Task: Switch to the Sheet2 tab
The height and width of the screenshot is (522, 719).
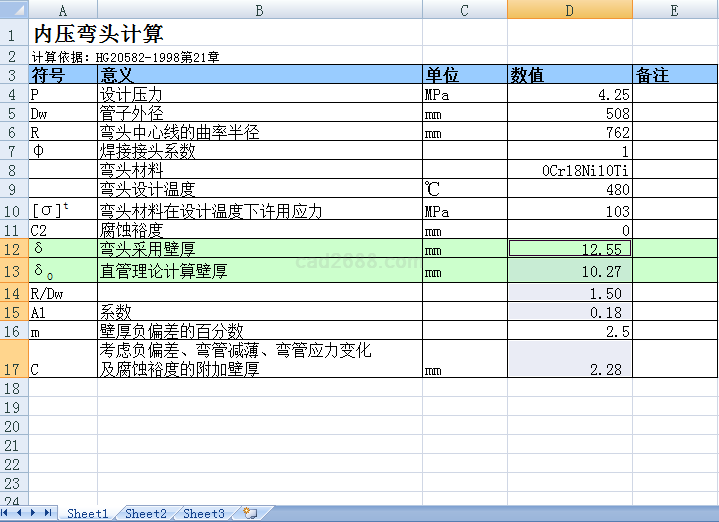Action: pos(146,513)
